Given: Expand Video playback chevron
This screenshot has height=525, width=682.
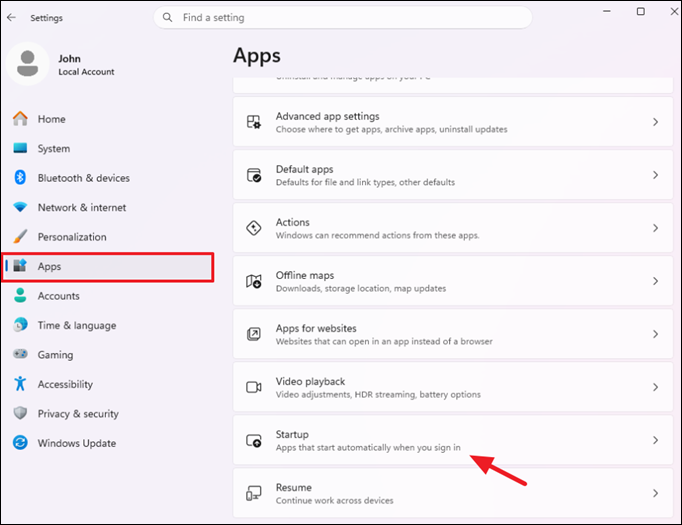Looking at the screenshot, I should pos(655,387).
